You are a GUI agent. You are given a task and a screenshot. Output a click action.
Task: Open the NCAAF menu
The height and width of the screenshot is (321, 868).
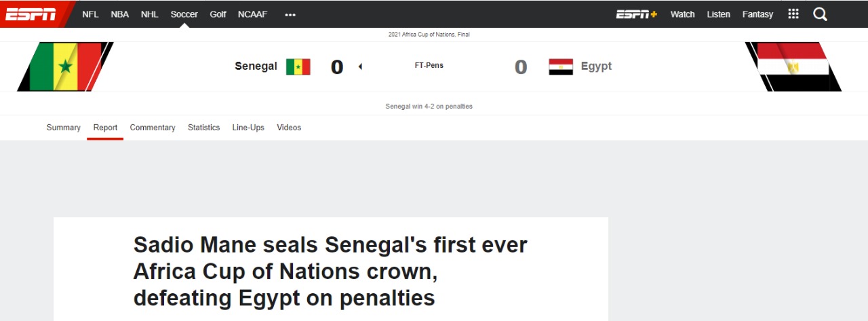click(253, 14)
